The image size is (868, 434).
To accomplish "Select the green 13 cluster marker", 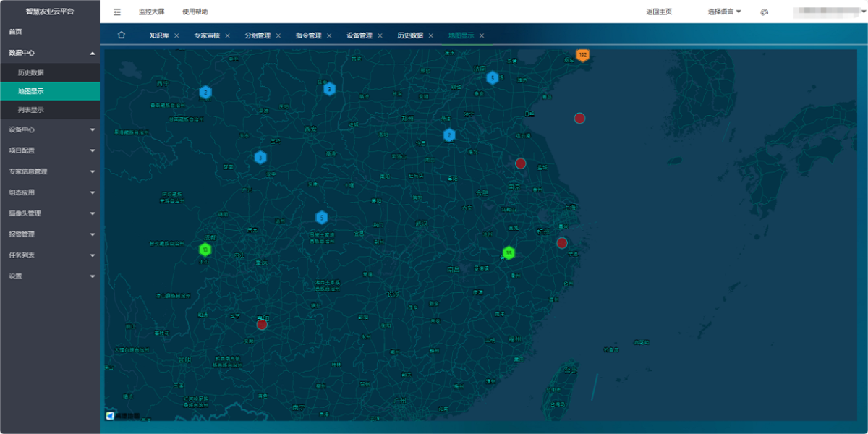I will [x=205, y=250].
